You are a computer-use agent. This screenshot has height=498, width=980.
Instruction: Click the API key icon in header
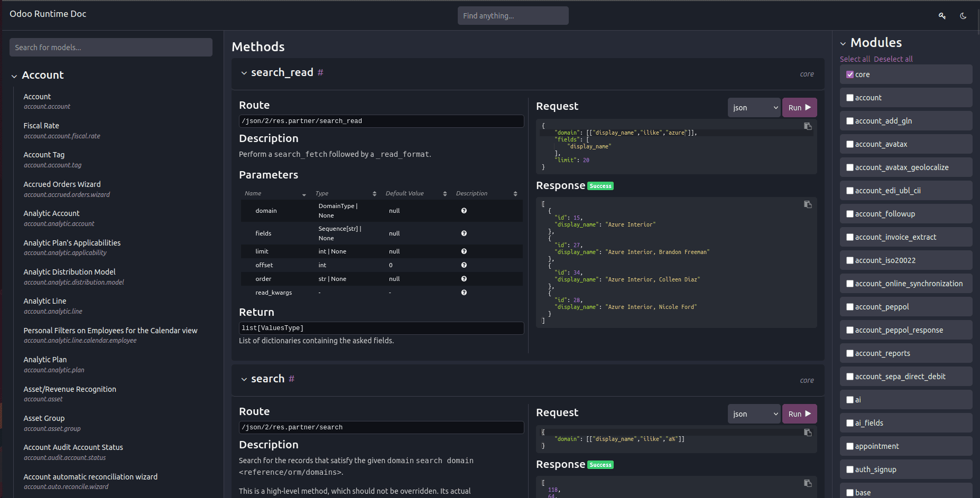(x=942, y=16)
